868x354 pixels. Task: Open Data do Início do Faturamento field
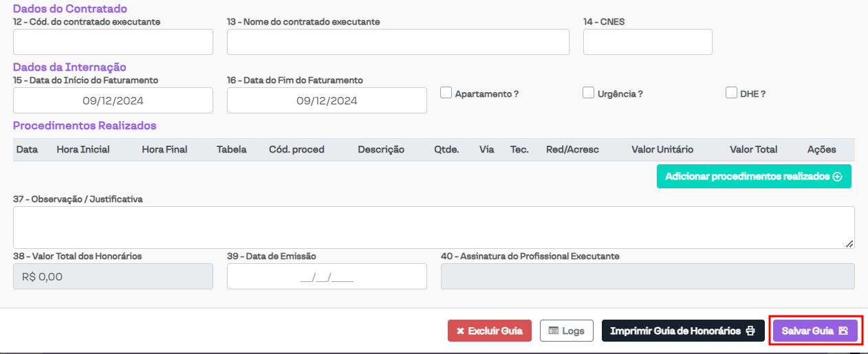pyautogui.click(x=113, y=101)
